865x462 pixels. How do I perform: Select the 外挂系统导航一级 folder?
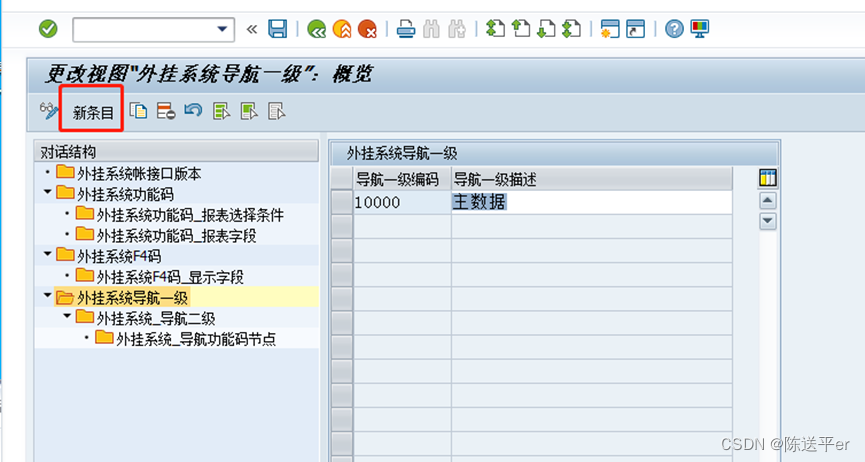[x=122, y=298]
